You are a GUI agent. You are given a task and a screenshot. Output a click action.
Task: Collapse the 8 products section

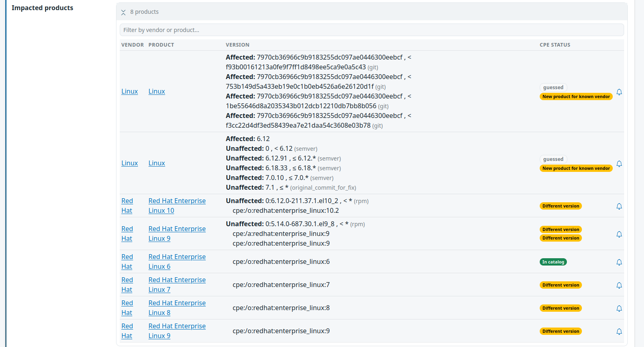coord(123,12)
